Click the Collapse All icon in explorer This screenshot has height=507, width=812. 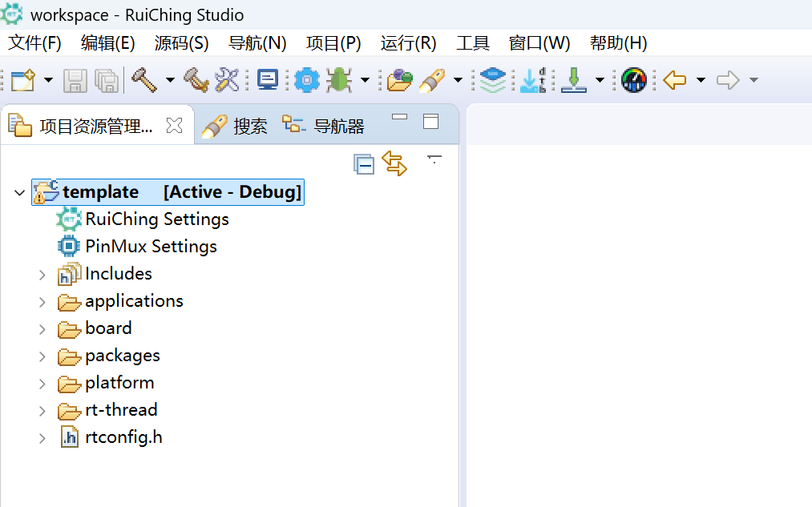365,164
